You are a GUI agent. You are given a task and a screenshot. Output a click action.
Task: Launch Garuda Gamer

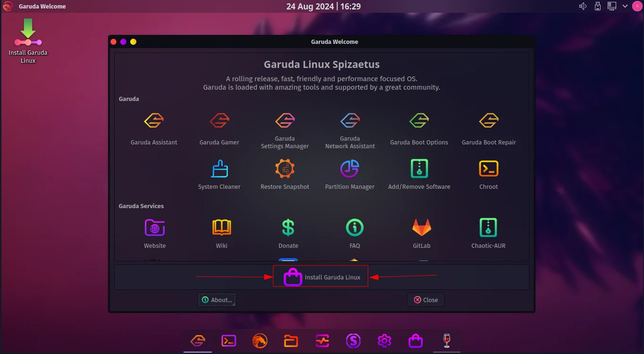[x=219, y=128]
